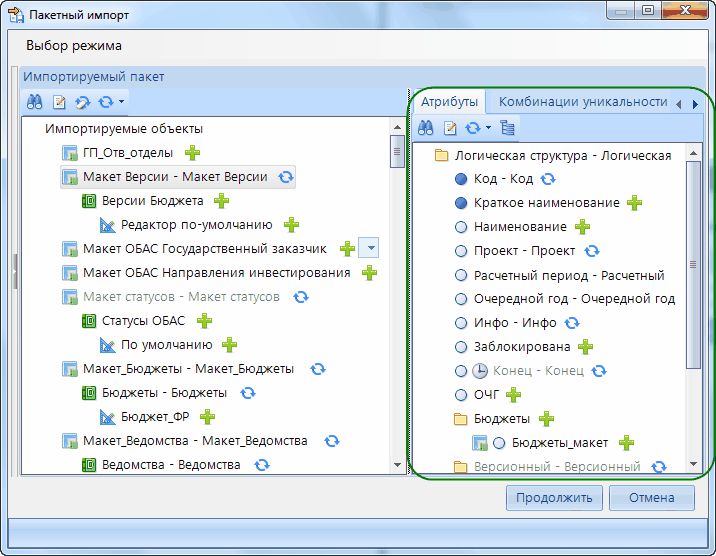The width and height of the screenshot is (716, 556).
Task: Open refresh dropdown arrow in attributes toolbar
Action: click(489, 128)
